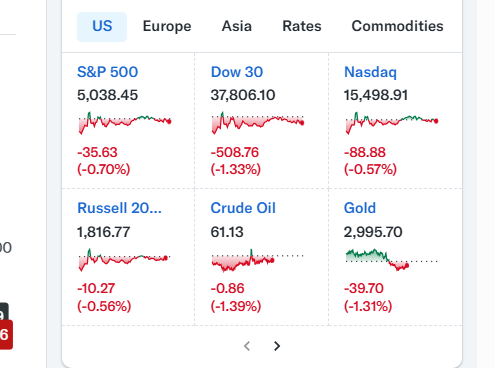Open the Russell 2000 sparkline chart
Screen dimensions: 495x368
click(x=125, y=260)
